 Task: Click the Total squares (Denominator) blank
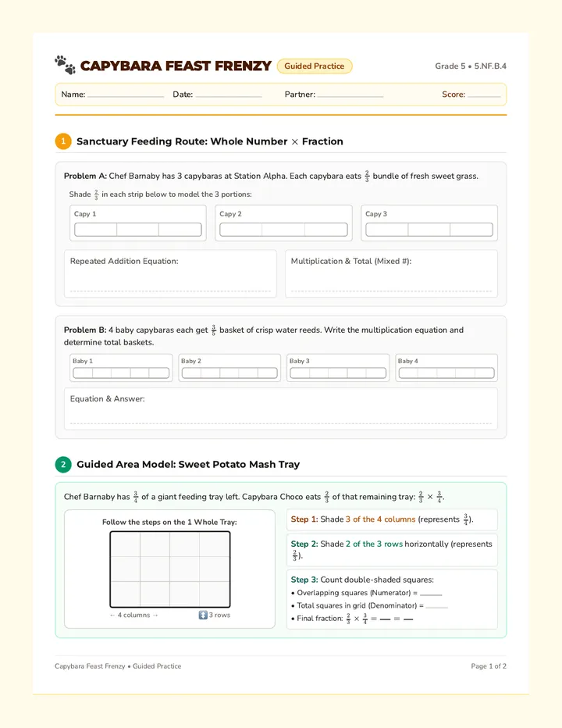(436, 606)
